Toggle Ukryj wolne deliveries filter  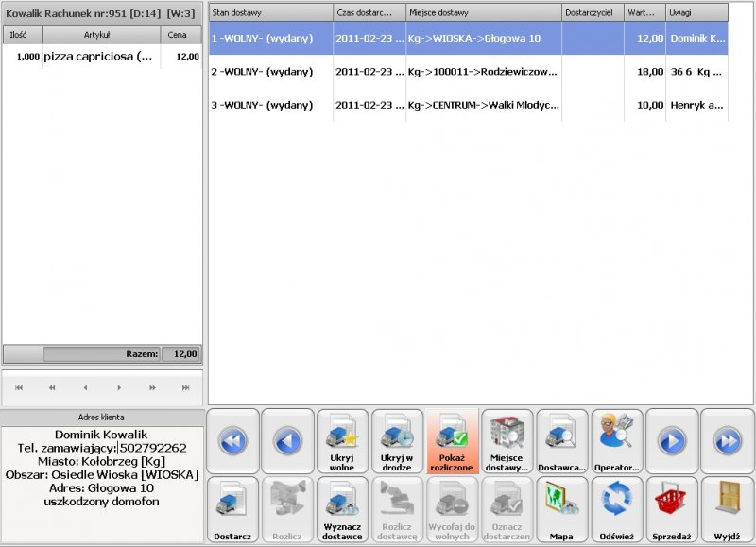[342, 441]
